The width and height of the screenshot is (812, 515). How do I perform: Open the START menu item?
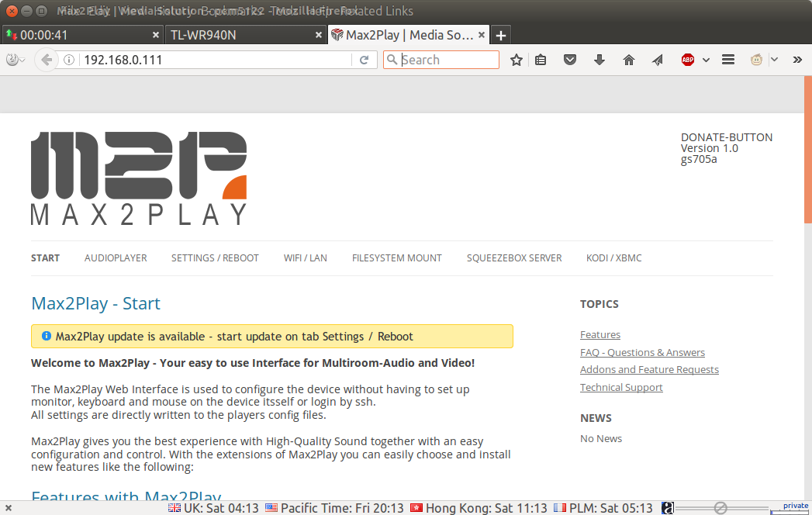coord(45,258)
